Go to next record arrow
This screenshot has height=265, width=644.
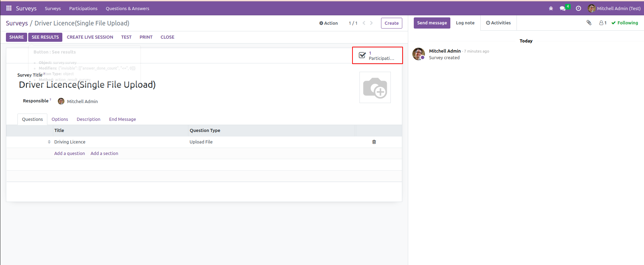click(x=371, y=23)
